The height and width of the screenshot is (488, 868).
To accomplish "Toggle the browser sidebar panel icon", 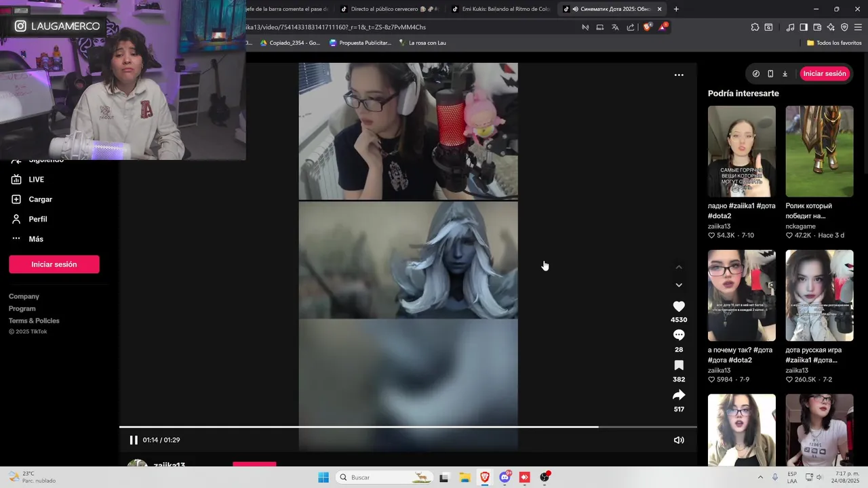I will [804, 27].
